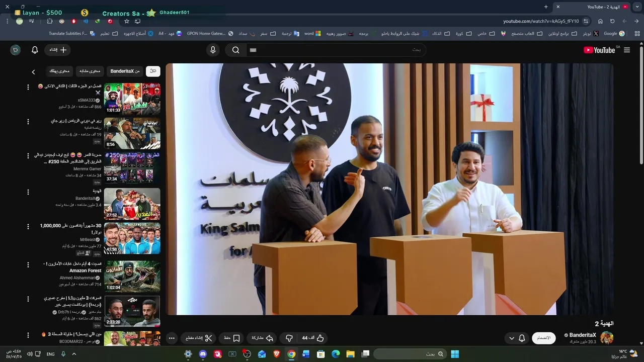Open more actions ellipsis below the video
Viewport: 644px width, 362px height.
(x=172, y=338)
